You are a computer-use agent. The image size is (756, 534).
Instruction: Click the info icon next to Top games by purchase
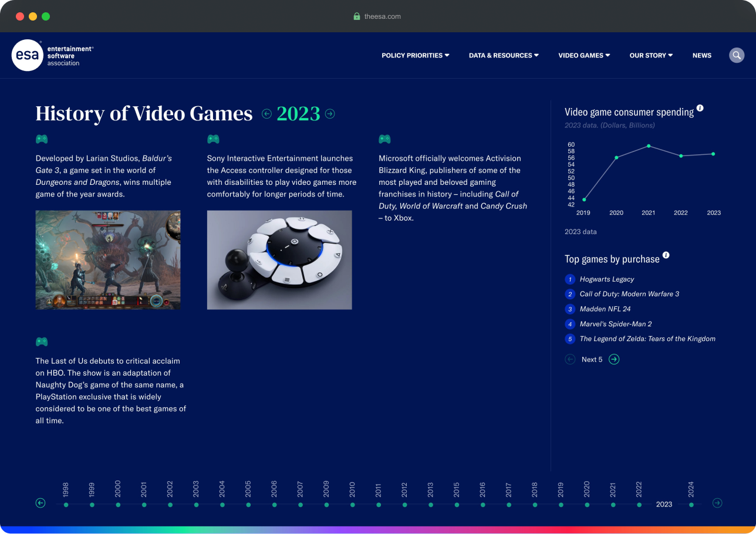click(666, 255)
